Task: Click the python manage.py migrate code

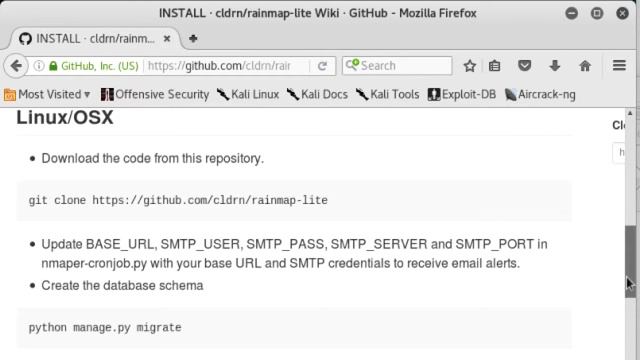Action: point(105,328)
